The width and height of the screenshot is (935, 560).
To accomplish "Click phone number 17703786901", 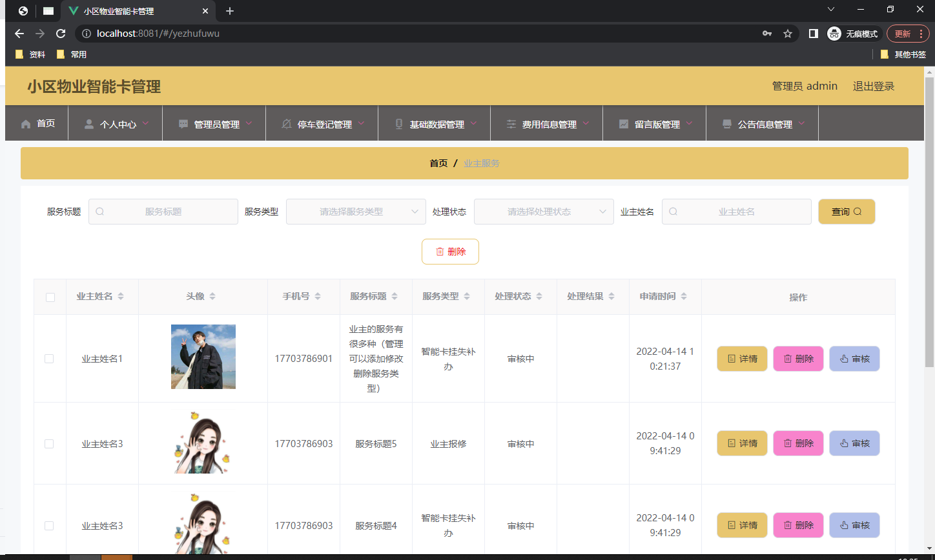I will click(303, 359).
